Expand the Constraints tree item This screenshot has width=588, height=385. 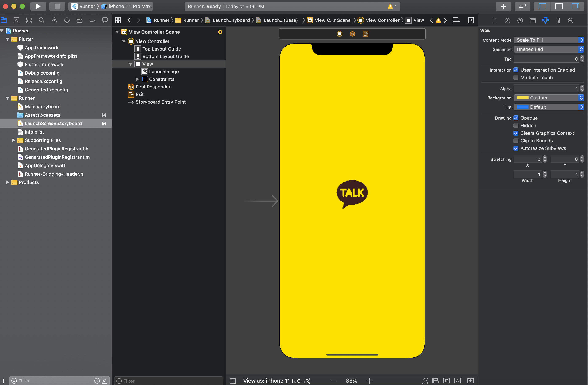point(137,79)
